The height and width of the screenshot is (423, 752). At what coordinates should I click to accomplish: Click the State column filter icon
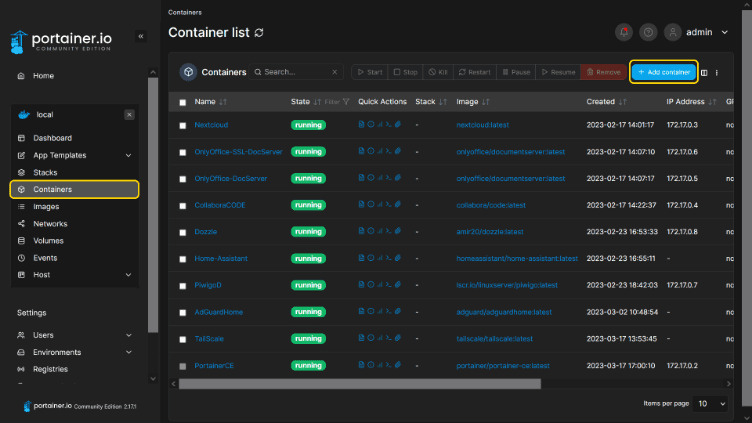click(346, 102)
